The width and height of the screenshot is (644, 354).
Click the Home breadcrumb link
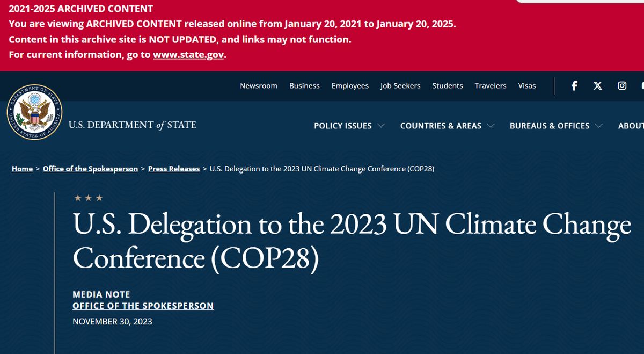tap(22, 169)
